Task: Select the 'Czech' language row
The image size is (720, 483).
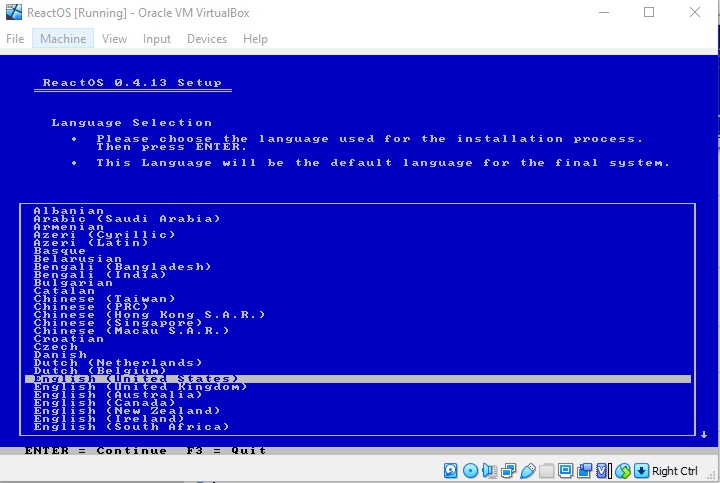Action: [x=358, y=347]
